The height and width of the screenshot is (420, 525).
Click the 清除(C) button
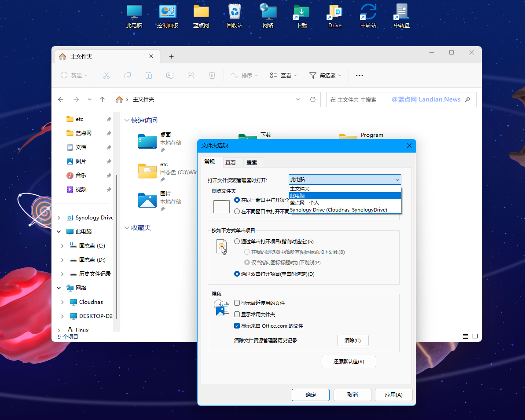pos(352,340)
